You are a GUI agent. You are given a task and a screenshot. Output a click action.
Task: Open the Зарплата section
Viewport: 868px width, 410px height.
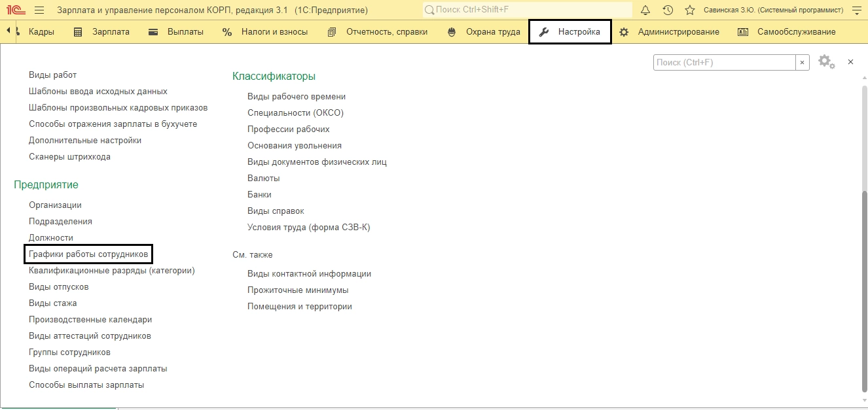pyautogui.click(x=111, y=31)
